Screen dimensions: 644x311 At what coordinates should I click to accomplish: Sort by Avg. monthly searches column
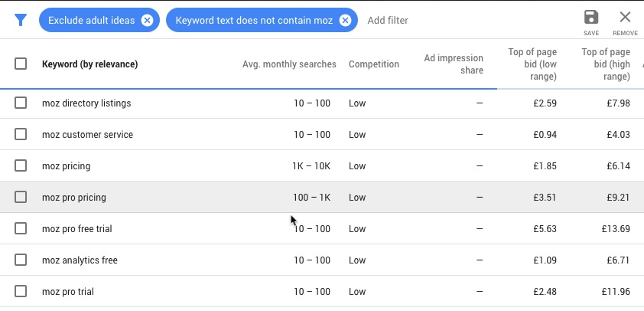tap(289, 64)
